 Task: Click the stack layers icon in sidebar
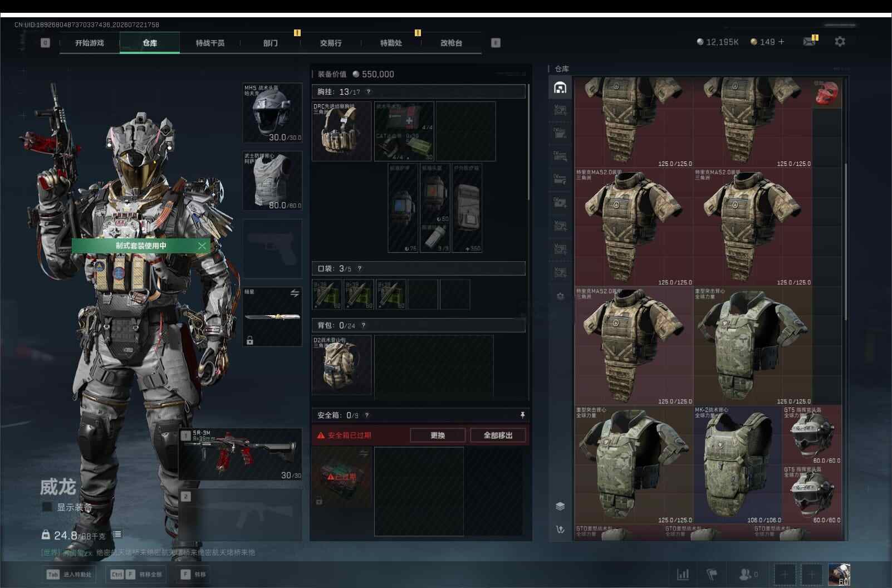pos(560,506)
